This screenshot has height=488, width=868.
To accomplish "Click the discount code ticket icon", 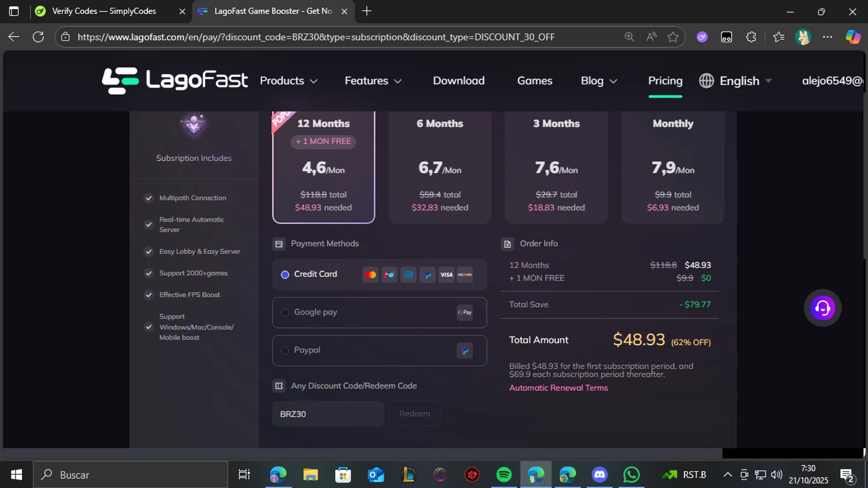I will pos(279,386).
